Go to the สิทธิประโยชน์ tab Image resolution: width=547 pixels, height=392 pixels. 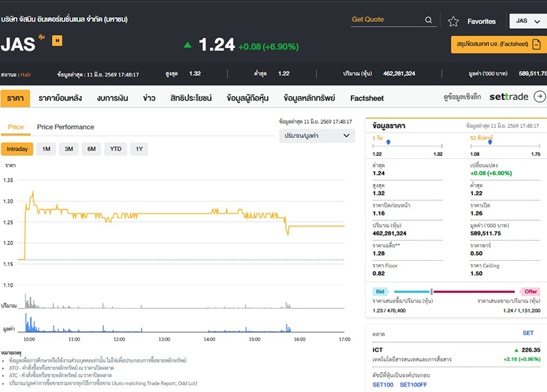191,98
